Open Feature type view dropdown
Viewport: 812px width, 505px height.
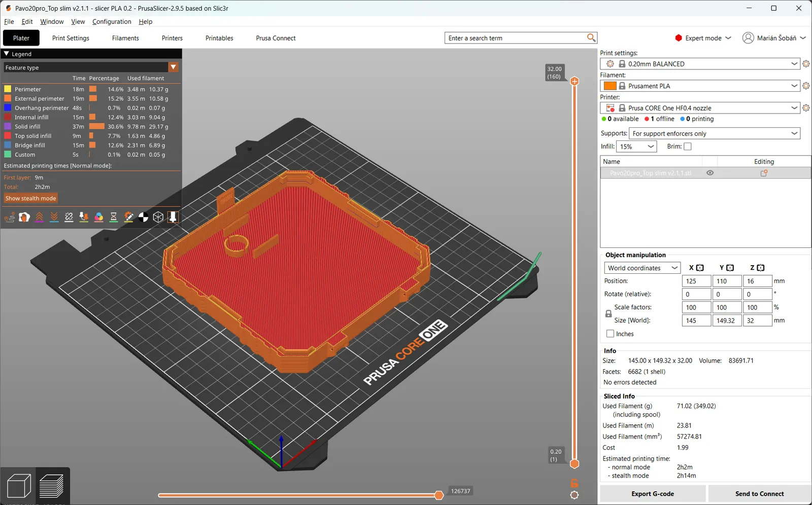point(91,67)
